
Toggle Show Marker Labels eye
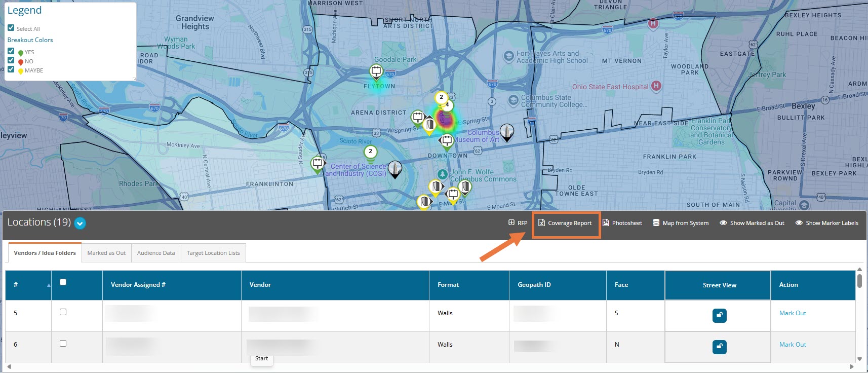tap(799, 223)
